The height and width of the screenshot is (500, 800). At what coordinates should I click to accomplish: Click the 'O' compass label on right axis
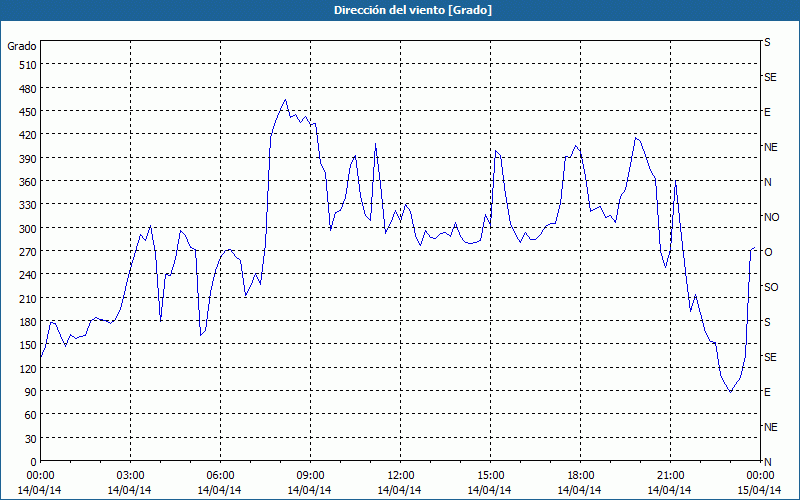[x=768, y=252]
